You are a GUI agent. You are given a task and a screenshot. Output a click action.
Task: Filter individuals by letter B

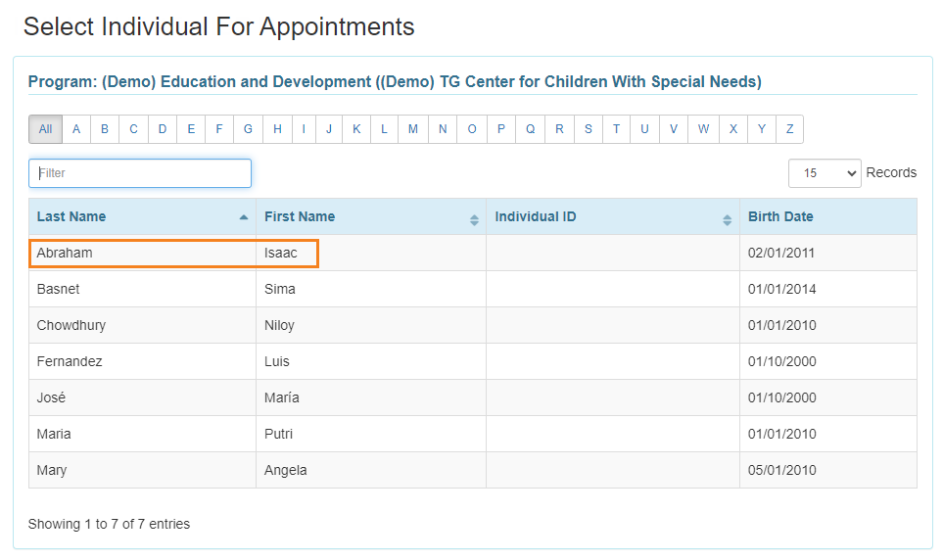pos(105,129)
